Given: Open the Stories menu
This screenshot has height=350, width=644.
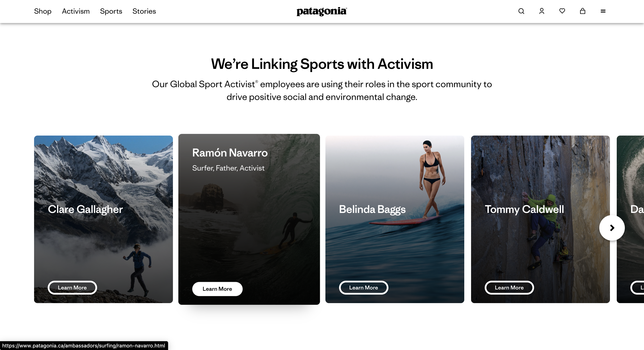Looking at the screenshot, I should click(144, 11).
